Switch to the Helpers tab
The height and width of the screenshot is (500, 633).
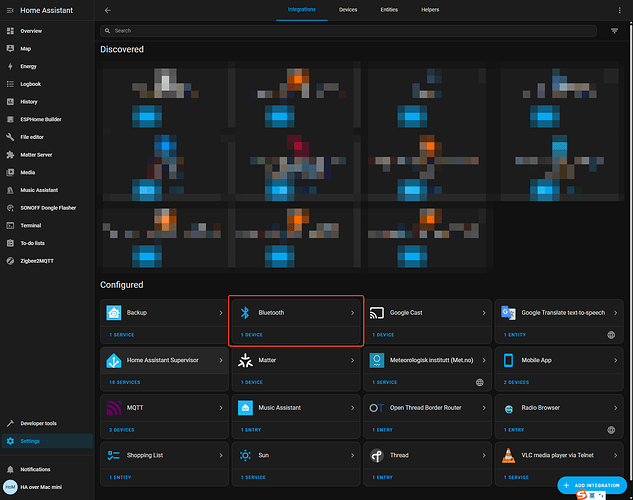430,10
